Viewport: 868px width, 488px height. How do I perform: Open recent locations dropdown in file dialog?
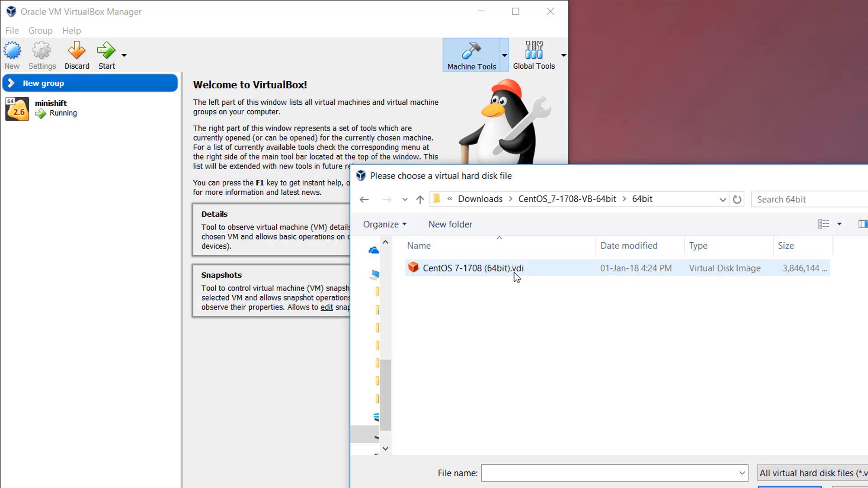point(405,200)
